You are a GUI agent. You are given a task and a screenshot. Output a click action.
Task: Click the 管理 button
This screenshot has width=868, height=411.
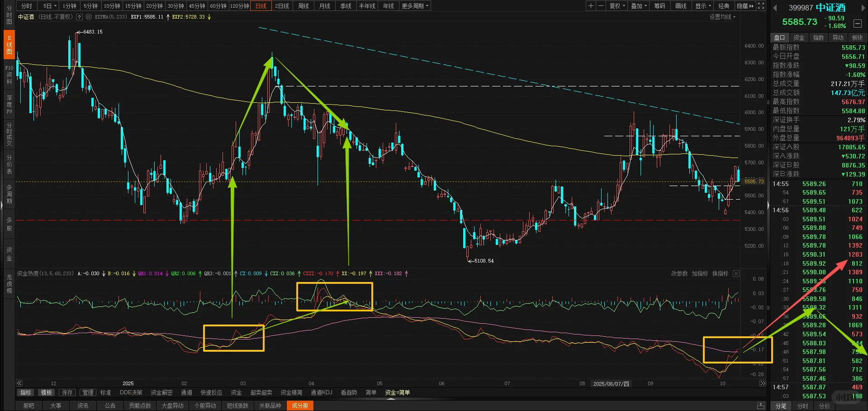tap(88, 392)
